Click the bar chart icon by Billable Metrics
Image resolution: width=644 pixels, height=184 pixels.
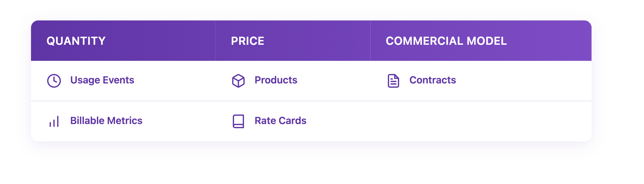coord(54,121)
